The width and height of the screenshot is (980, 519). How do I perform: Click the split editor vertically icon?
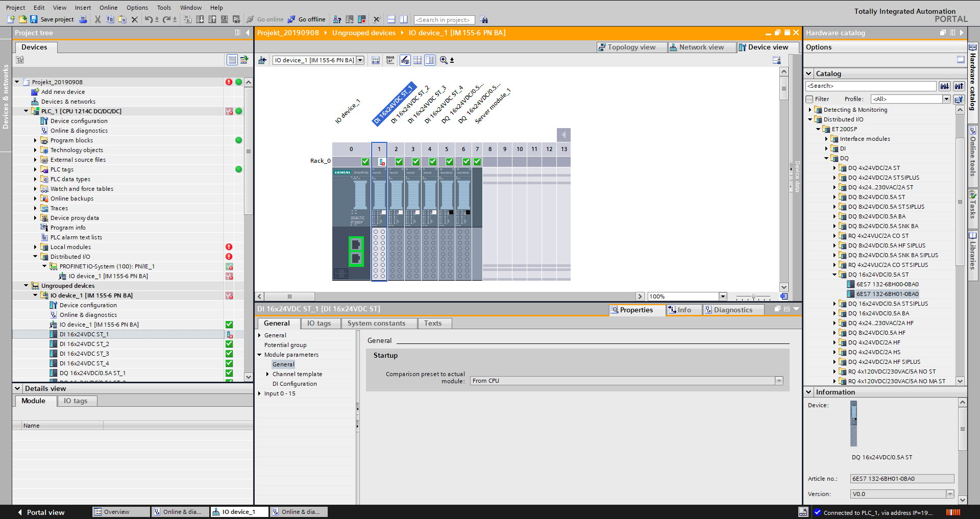404,19
